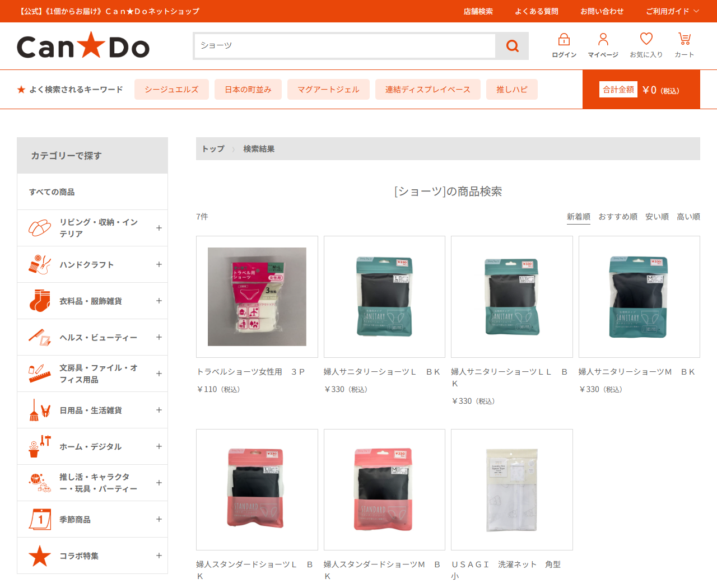Image resolution: width=717 pixels, height=588 pixels.
Task: Click the 季節商品 category label
Action: coord(75,520)
